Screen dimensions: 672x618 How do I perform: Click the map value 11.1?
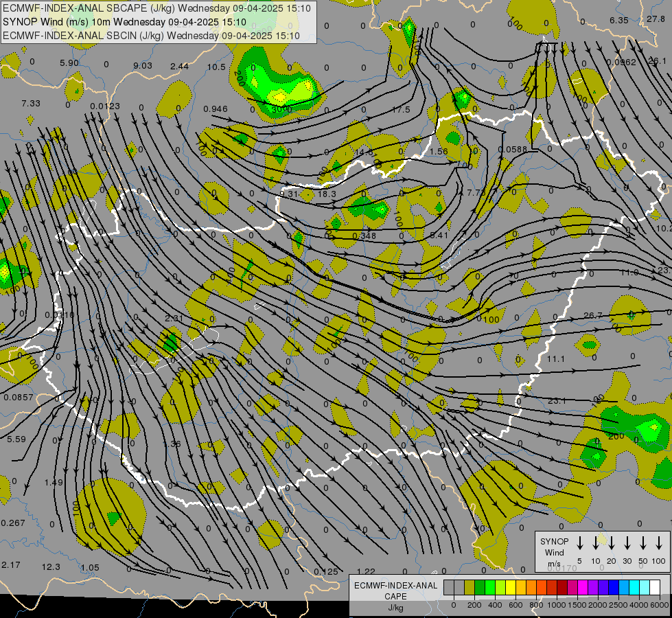pos(556,359)
